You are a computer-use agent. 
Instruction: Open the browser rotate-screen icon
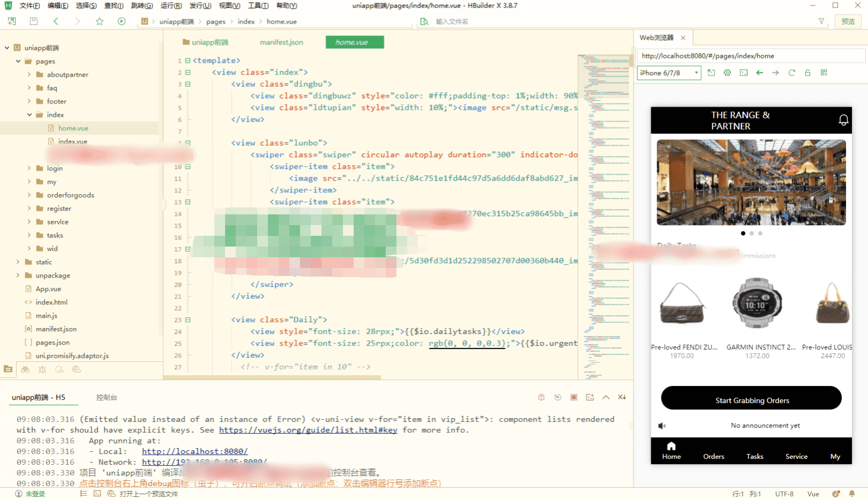[x=711, y=73]
